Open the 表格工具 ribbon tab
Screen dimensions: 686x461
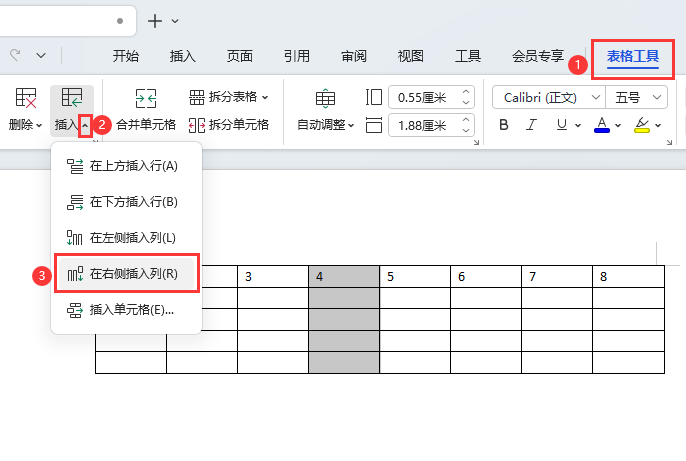pyautogui.click(x=633, y=56)
